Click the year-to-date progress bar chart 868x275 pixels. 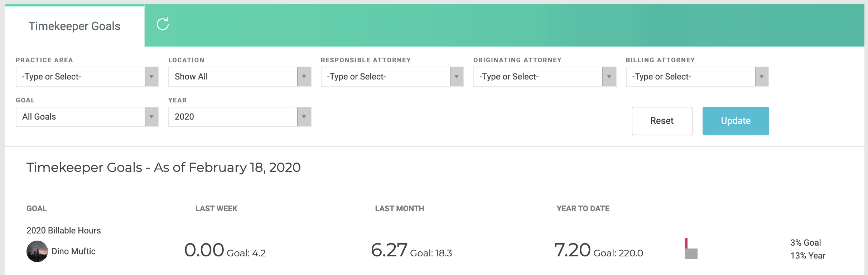(x=691, y=249)
